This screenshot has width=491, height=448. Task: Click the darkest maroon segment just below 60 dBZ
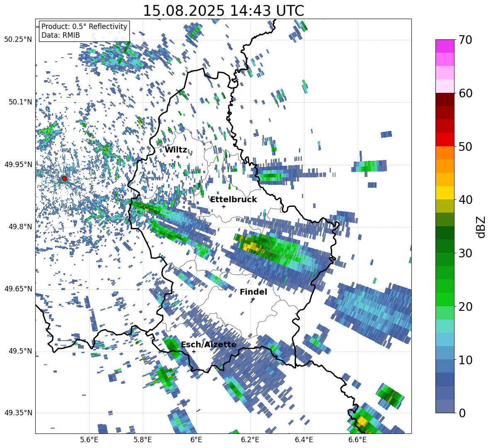tap(445, 100)
